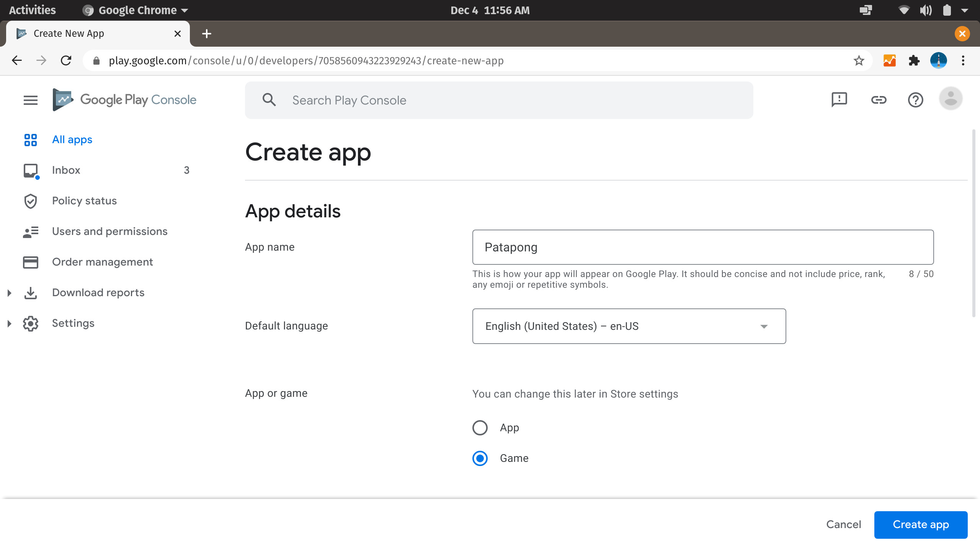Click the Wi-Fi icon in top bar
This screenshot has width=980, height=551.
904,10
